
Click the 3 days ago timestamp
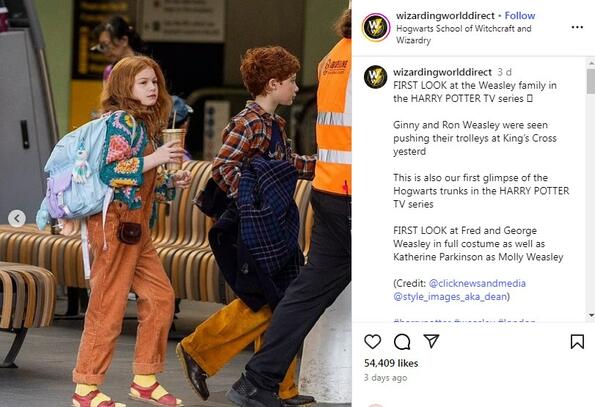click(x=385, y=377)
